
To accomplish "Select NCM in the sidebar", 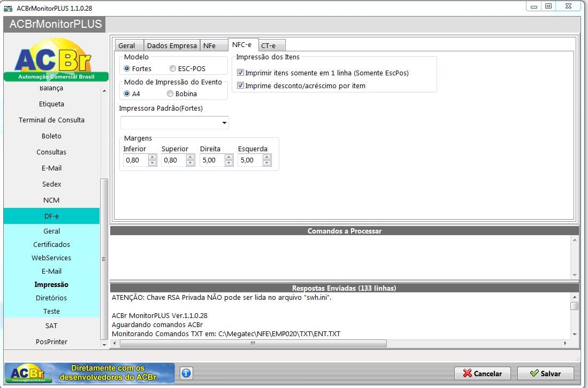I will click(51, 200).
